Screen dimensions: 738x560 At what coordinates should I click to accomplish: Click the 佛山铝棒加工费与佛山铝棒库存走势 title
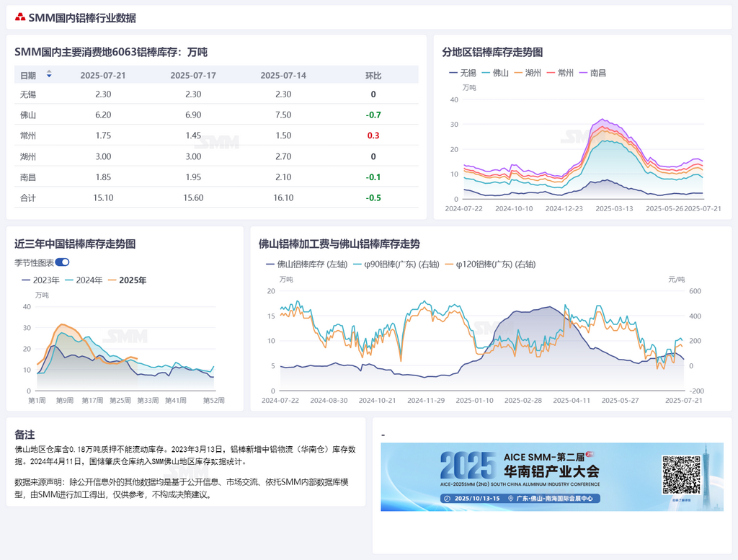click(x=339, y=244)
